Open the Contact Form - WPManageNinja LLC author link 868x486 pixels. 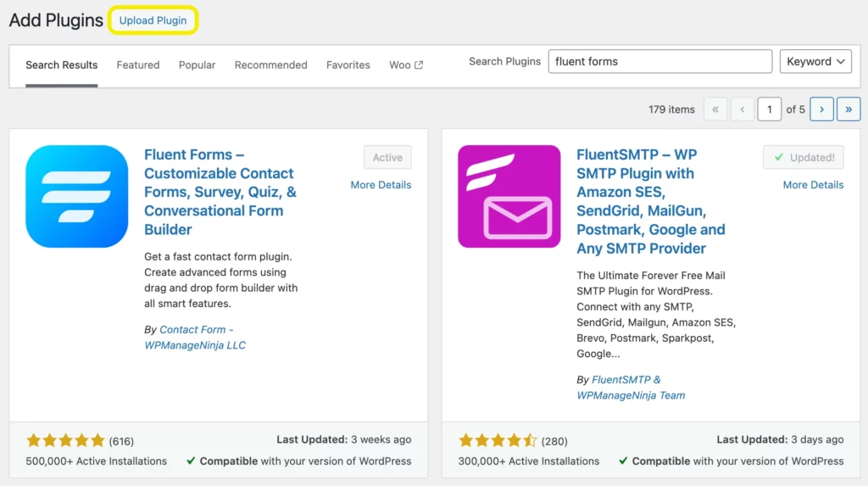click(x=195, y=337)
